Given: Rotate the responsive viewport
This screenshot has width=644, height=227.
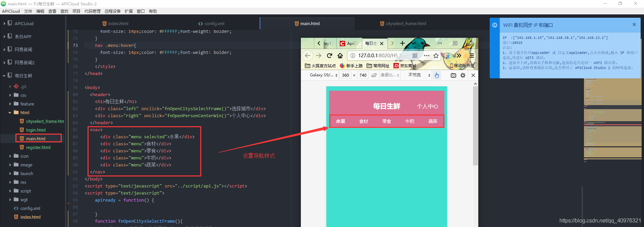Looking at the screenshot, I should [374, 75].
